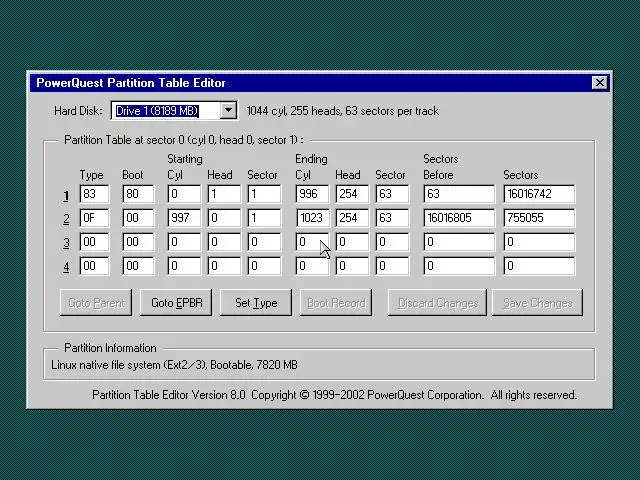Click the 'Partition Table Editor Version 8.0' copyright text
This screenshot has width=640, height=480.
(334, 395)
